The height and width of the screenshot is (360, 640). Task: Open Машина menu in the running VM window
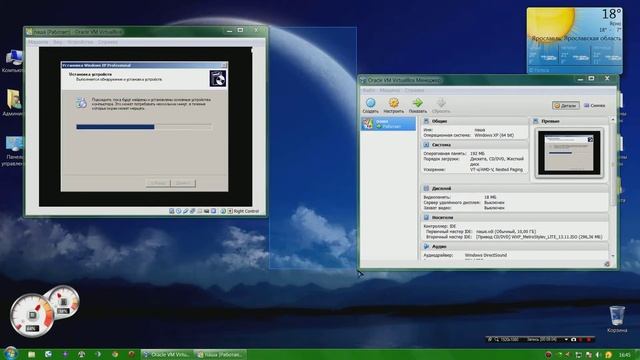pos(38,42)
